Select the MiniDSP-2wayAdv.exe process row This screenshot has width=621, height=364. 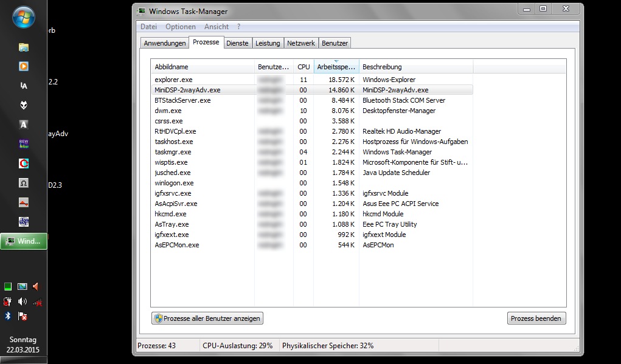point(312,90)
